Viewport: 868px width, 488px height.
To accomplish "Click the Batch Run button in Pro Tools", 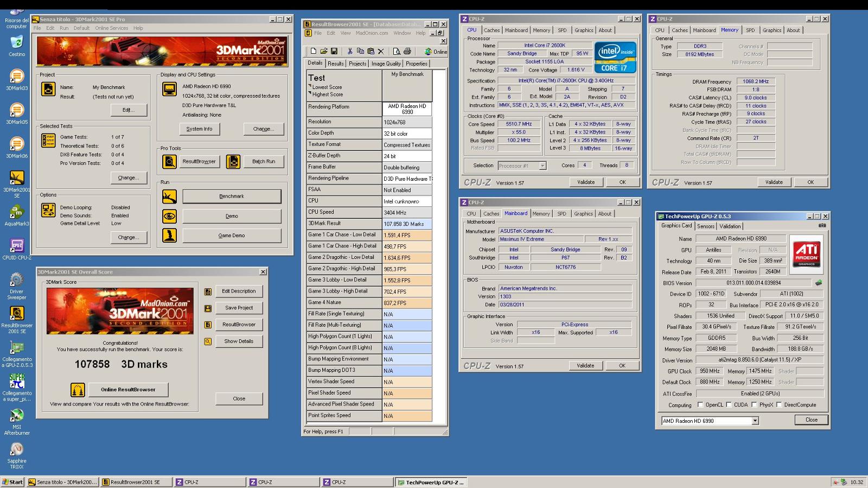I will coord(264,162).
